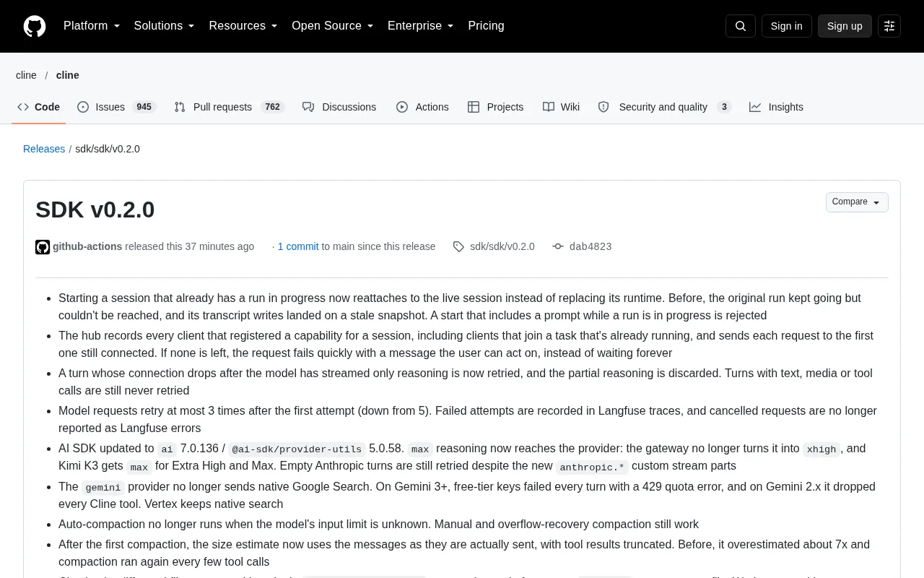This screenshot has width=924, height=578.
Task: Expand the Resources menu
Action: (243, 26)
